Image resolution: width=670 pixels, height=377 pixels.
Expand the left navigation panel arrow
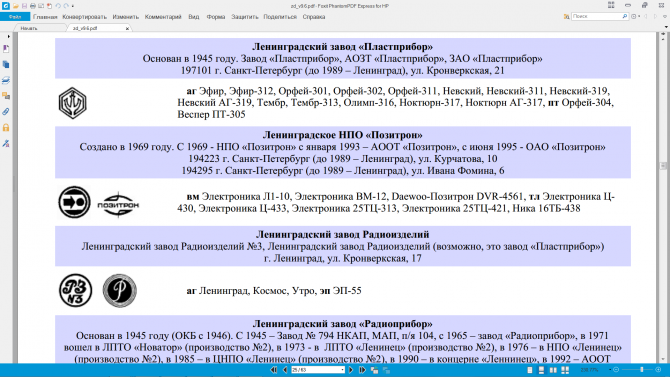8,37
